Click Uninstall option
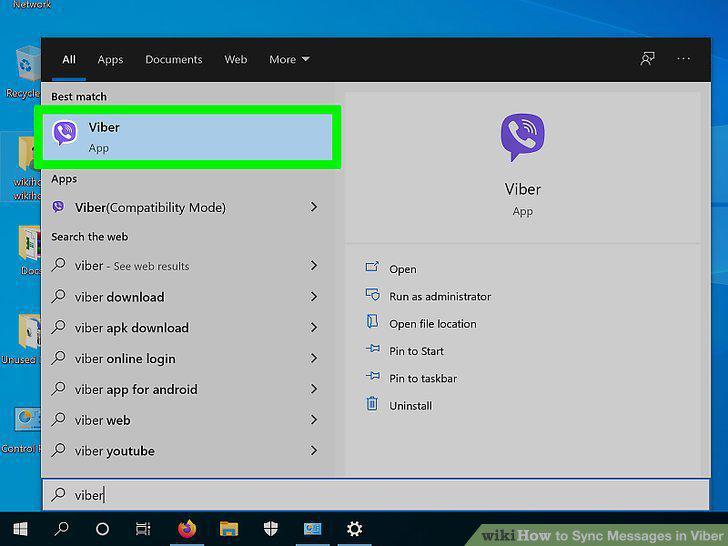Screen dimensions: 728x546 tap(410, 406)
